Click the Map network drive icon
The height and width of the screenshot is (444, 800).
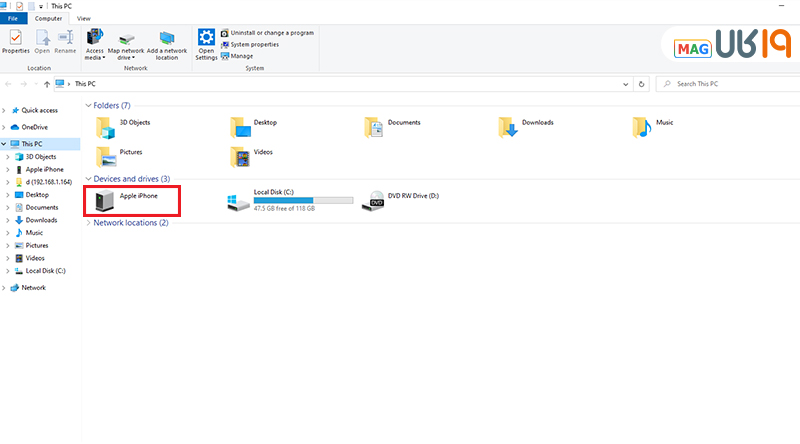[x=127, y=41]
